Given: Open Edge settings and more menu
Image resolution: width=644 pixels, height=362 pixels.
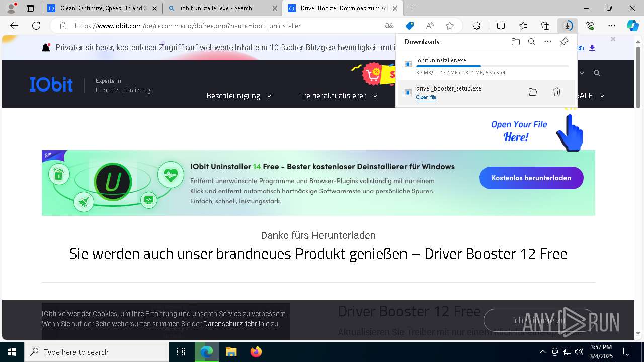Looking at the screenshot, I should click(x=612, y=26).
